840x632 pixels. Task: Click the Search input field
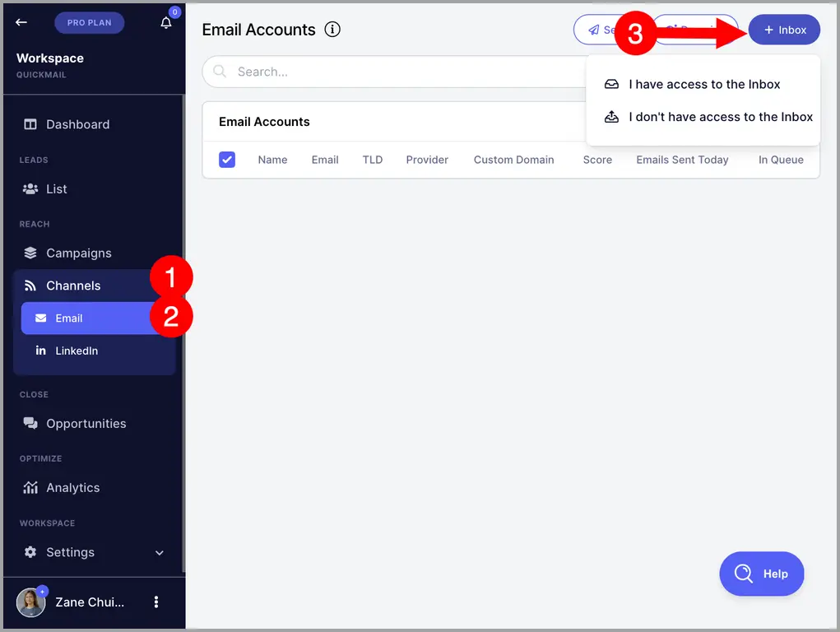pyautogui.click(x=395, y=72)
